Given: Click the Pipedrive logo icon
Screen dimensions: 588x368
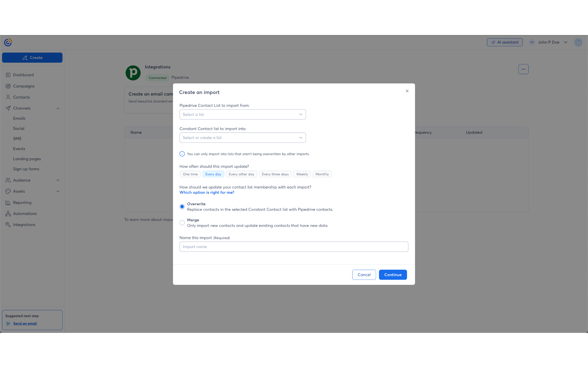Looking at the screenshot, I should coord(133,73).
